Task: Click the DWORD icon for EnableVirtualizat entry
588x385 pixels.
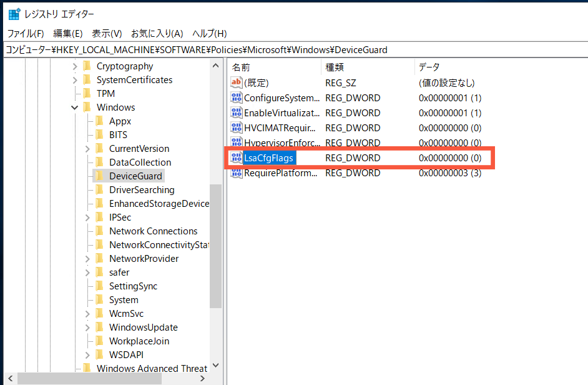Action: (x=237, y=113)
